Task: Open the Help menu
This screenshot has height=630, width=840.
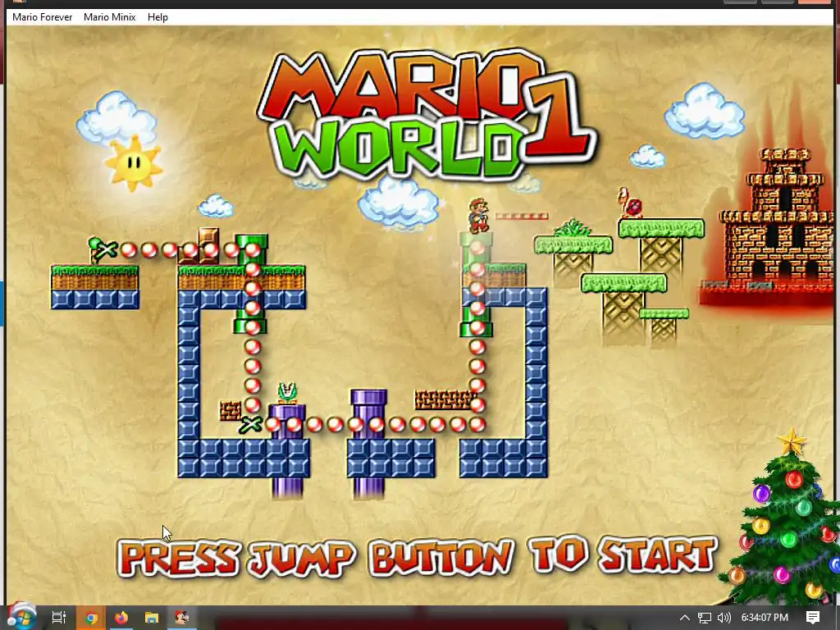Action: tap(157, 17)
